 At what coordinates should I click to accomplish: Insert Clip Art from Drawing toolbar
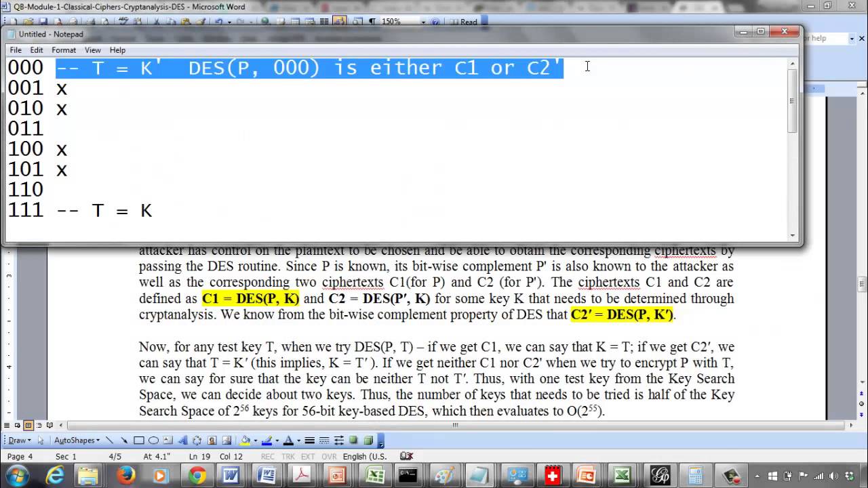[212, 441]
